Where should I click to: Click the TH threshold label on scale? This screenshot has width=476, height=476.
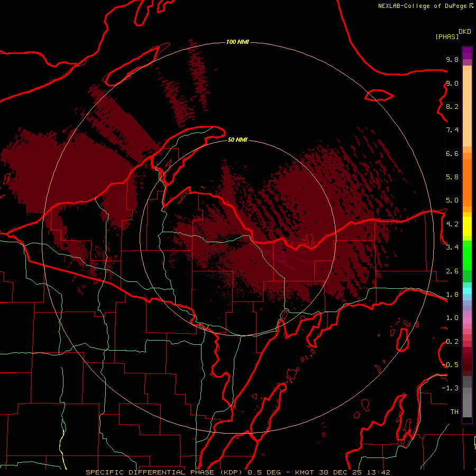click(x=454, y=412)
